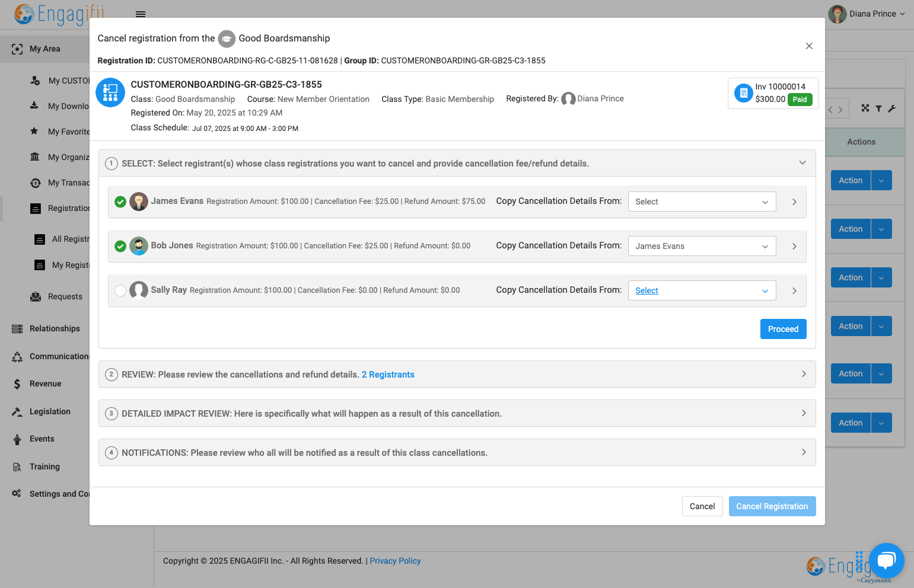The width and height of the screenshot is (914, 588).
Task: Open Events menu in sidebar
Action: [x=42, y=439]
